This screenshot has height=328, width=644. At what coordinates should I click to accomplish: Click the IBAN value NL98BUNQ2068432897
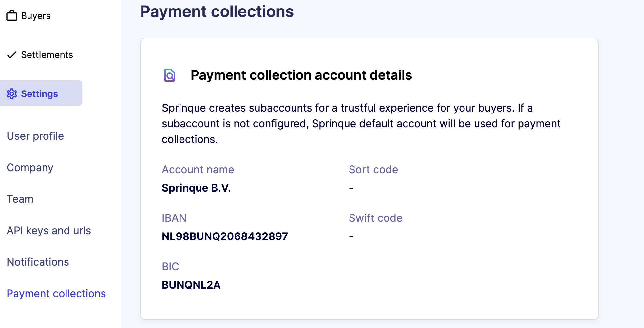[x=225, y=236]
